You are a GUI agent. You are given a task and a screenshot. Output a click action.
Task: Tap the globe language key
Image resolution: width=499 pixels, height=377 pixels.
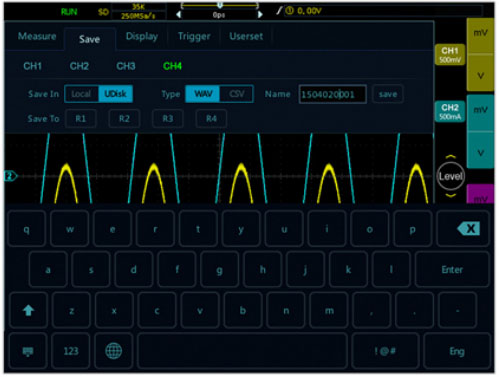pos(114,351)
